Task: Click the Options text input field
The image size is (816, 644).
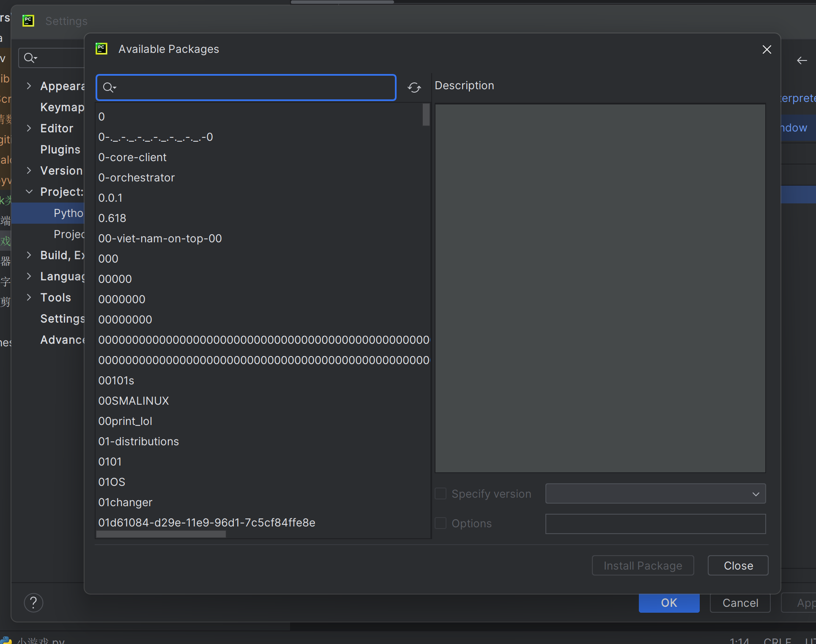Action: (x=655, y=523)
